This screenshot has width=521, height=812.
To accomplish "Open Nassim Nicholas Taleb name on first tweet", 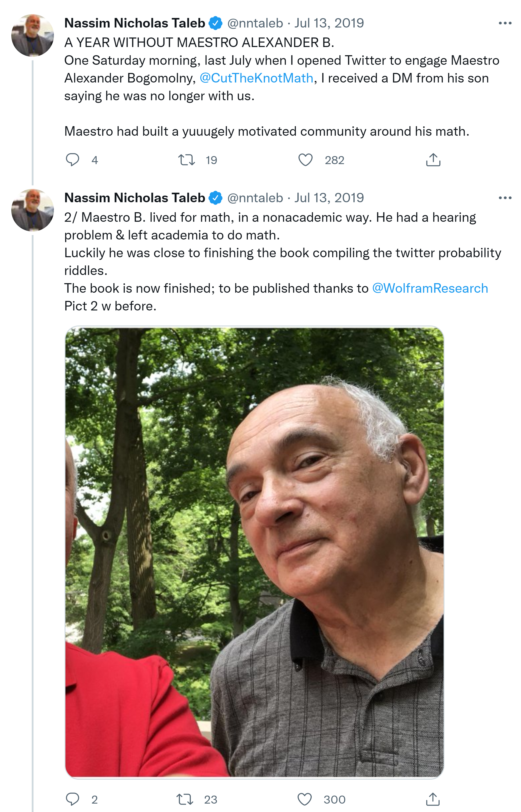I will (x=135, y=23).
